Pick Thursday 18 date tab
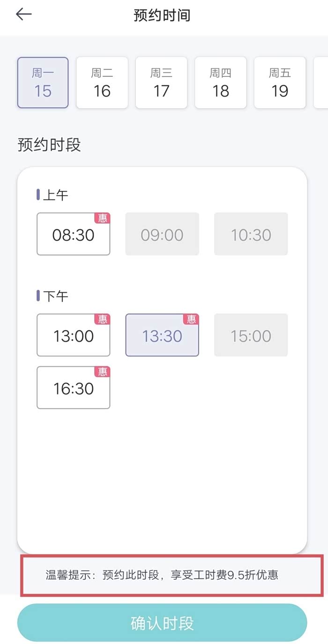 click(220, 83)
